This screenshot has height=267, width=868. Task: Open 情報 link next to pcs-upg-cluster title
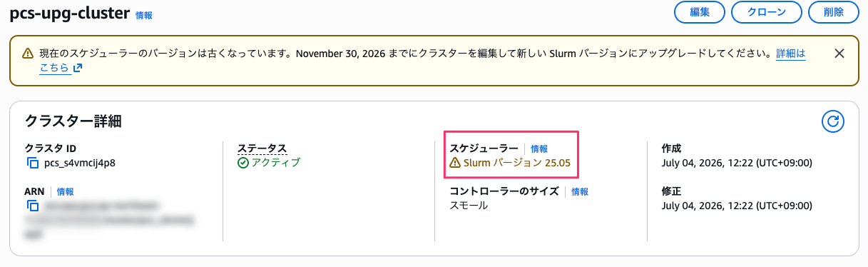click(x=144, y=15)
